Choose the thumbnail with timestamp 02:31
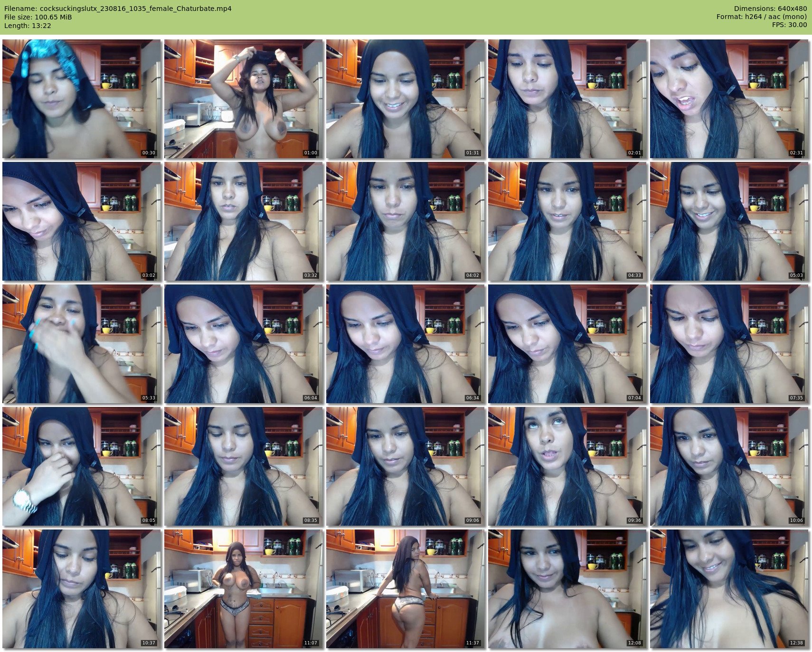Viewport: 812px width, 652px height. coord(729,99)
